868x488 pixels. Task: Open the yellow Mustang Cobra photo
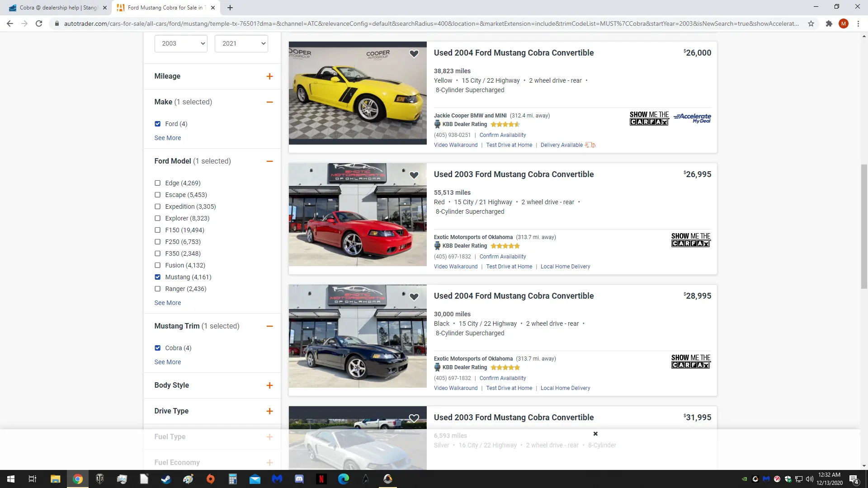pyautogui.click(x=358, y=93)
